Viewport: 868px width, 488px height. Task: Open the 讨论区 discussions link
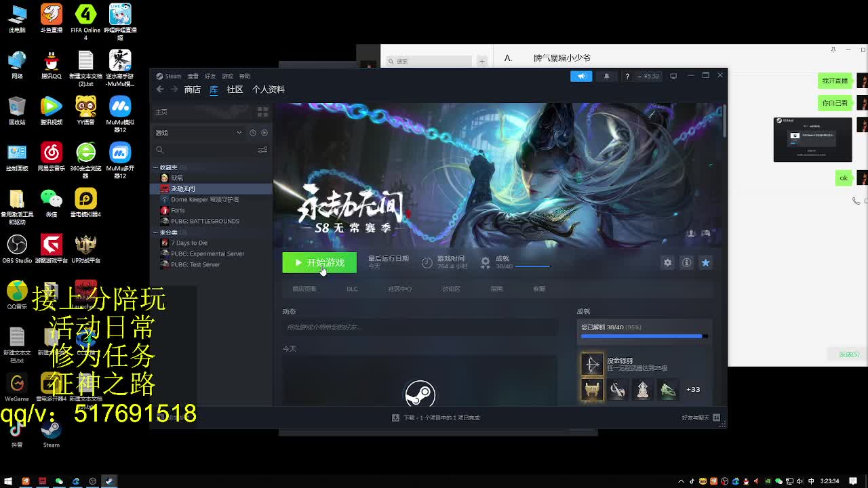click(x=451, y=289)
